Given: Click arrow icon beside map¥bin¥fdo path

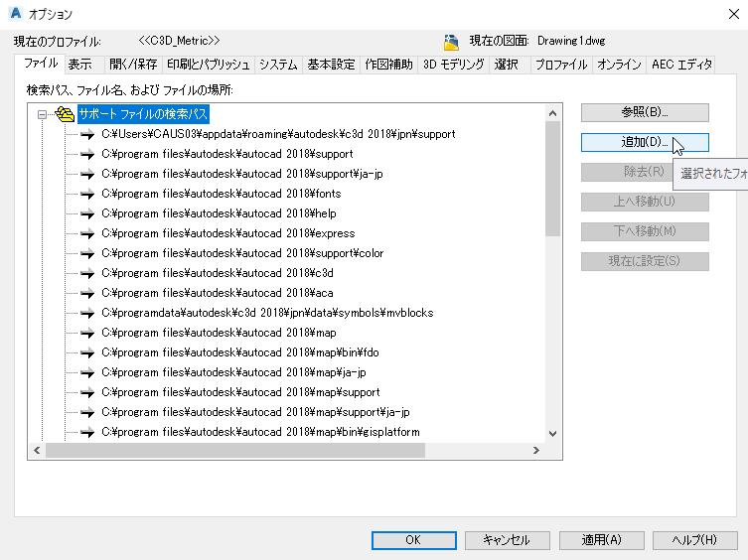Looking at the screenshot, I should pyautogui.click(x=87, y=353).
